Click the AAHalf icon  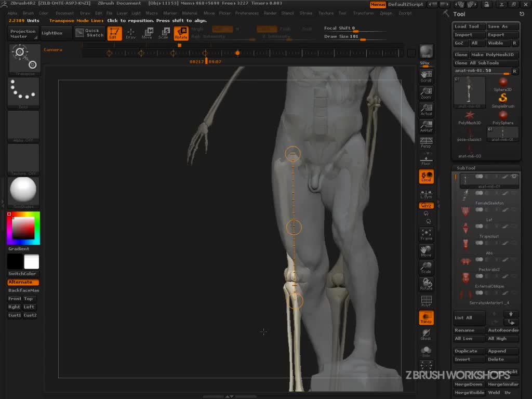(x=426, y=127)
